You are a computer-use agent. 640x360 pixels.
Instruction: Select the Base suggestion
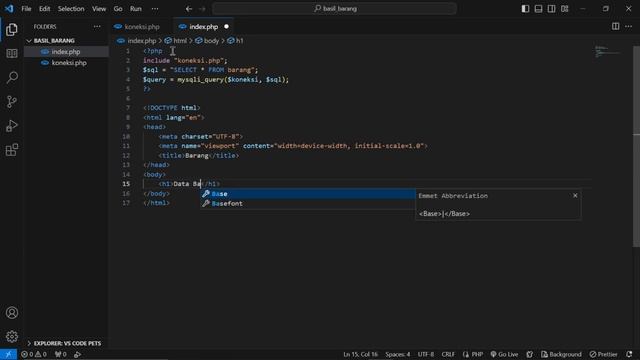[308, 194]
